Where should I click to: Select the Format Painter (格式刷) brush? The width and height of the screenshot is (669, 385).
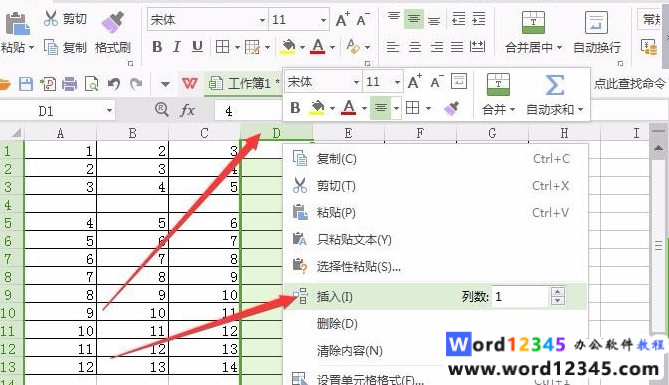[x=113, y=22]
